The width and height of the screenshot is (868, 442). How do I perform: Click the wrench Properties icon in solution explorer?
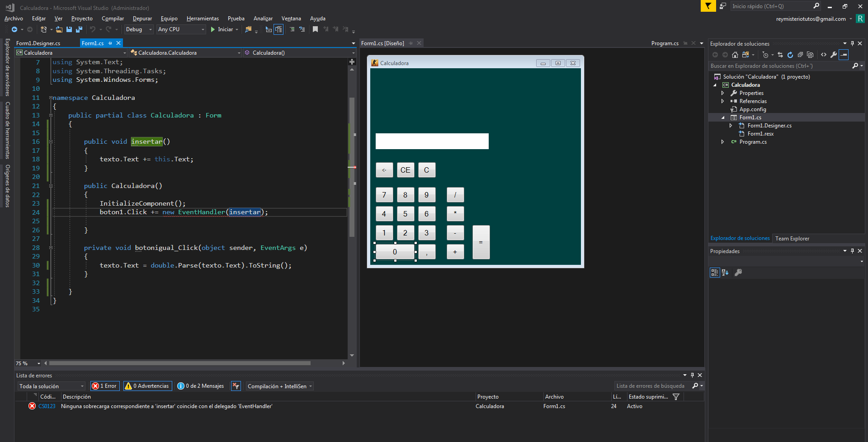[834, 55]
